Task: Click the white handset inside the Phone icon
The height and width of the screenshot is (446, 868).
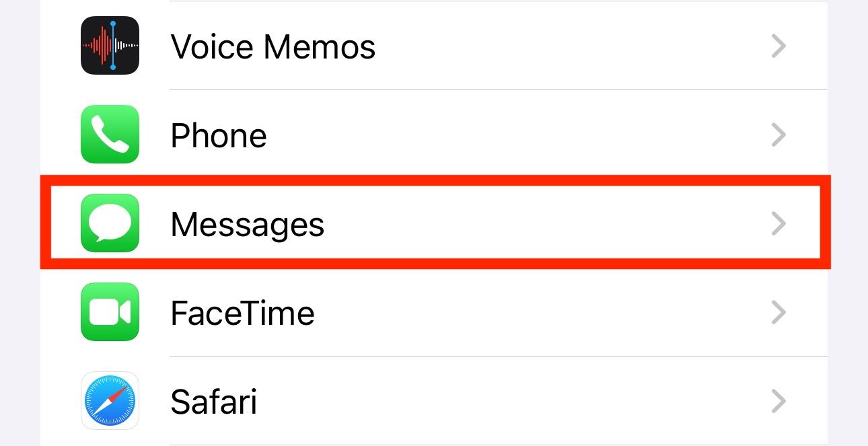Action: tap(110, 135)
